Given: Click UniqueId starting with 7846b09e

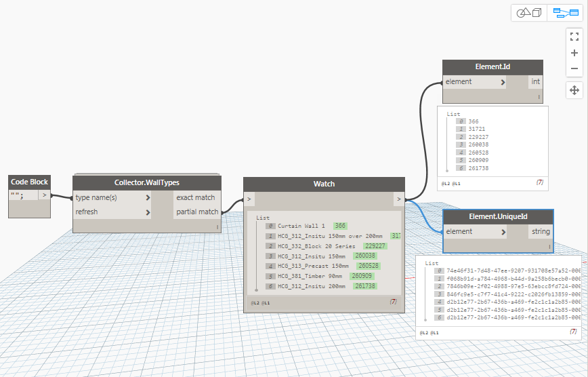Looking at the screenshot, I should click(x=513, y=286).
